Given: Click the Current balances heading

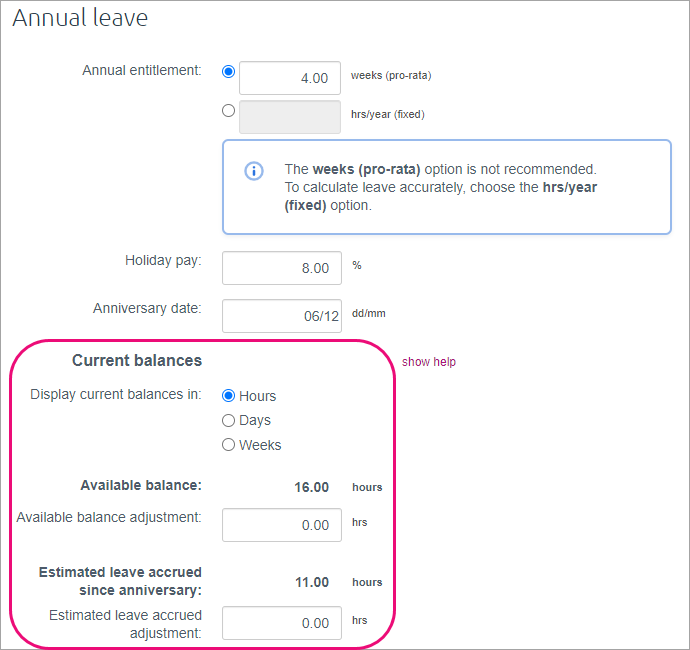Looking at the screenshot, I should point(137,361).
